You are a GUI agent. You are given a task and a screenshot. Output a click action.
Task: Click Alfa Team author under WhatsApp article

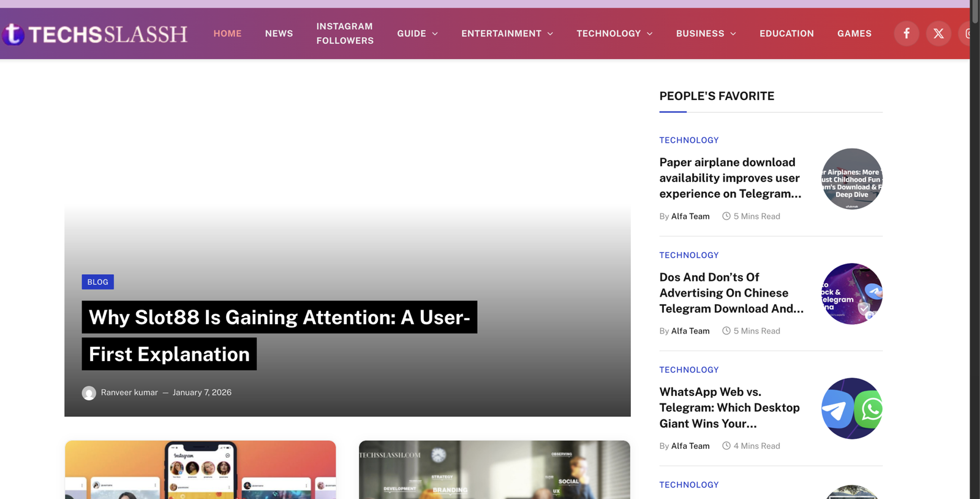690,446
